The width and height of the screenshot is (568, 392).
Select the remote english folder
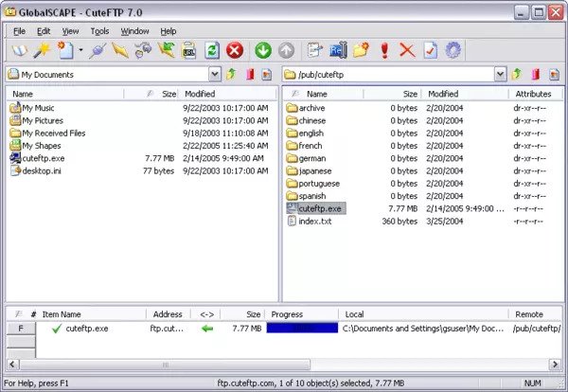click(x=305, y=134)
